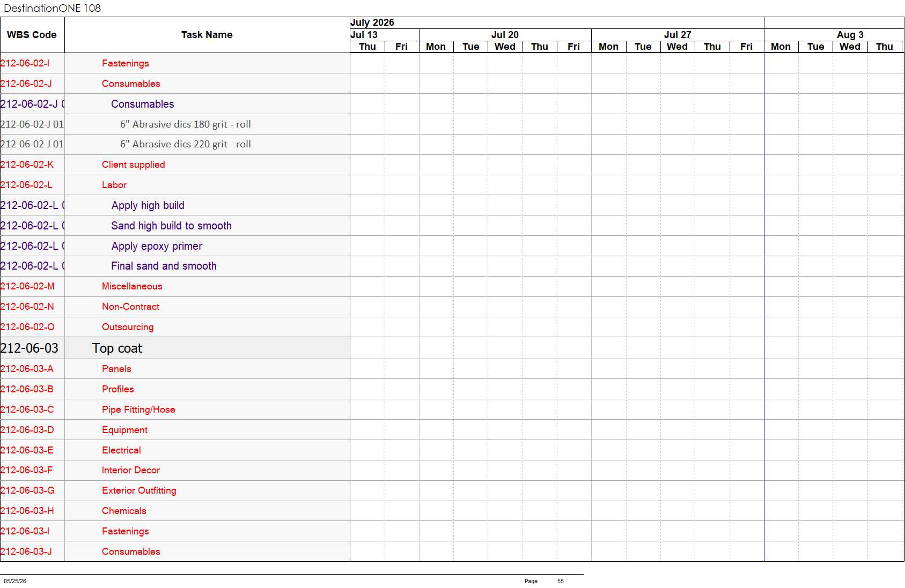Select Consumables under 212-06-03-J
This screenshot has width=905, height=588.
click(131, 552)
